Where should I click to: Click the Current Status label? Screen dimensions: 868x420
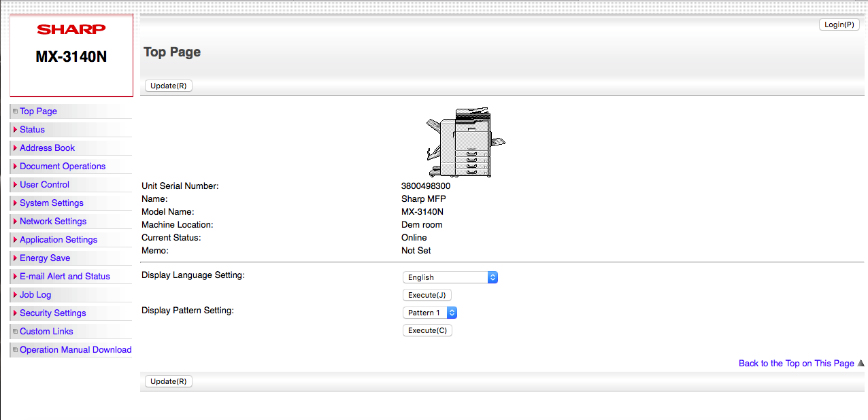[x=171, y=237]
